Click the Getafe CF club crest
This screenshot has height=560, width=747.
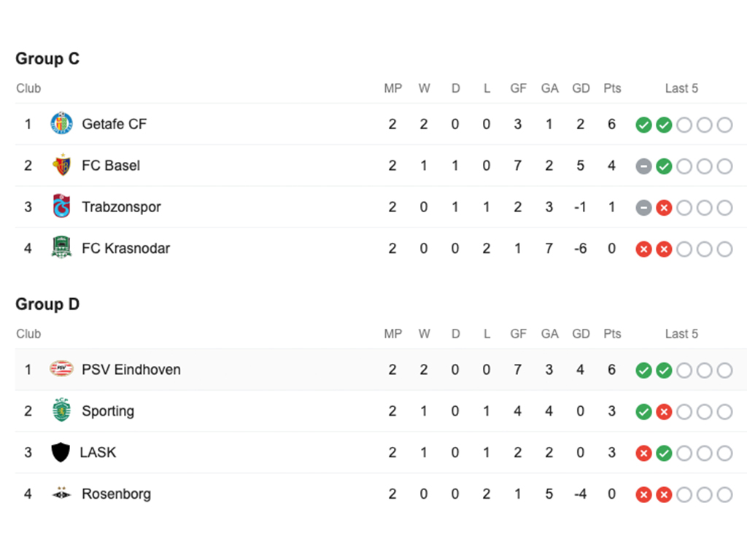[x=61, y=123]
